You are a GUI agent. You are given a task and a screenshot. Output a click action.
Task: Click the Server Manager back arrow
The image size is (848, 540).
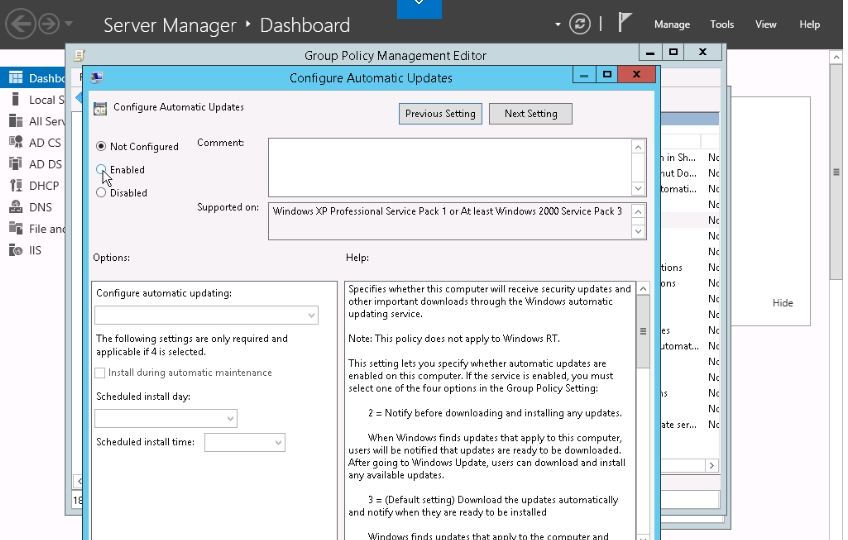(x=21, y=24)
